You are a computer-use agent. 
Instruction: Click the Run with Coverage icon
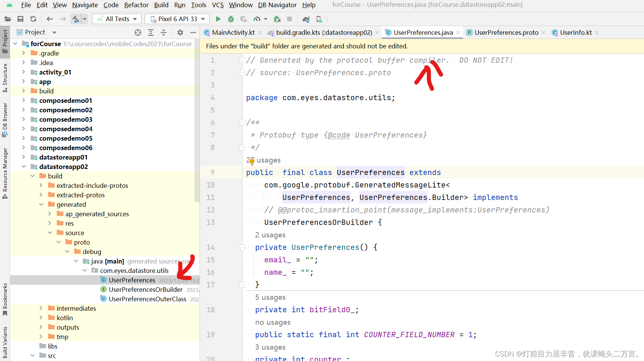[244, 19]
